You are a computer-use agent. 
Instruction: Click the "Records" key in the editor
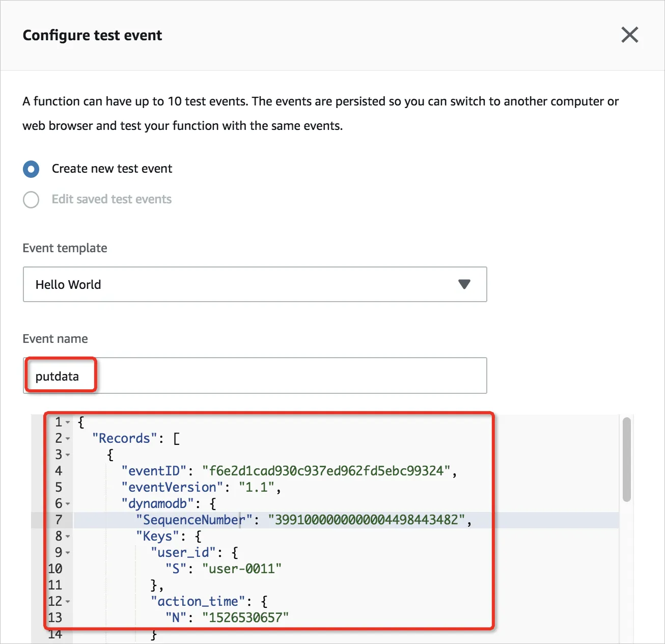pyautogui.click(x=125, y=438)
